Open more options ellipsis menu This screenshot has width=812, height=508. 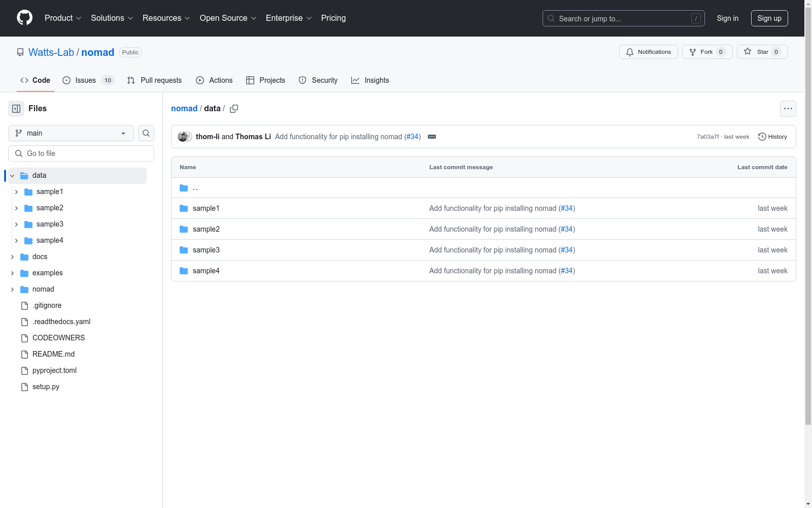coord(788,109)
